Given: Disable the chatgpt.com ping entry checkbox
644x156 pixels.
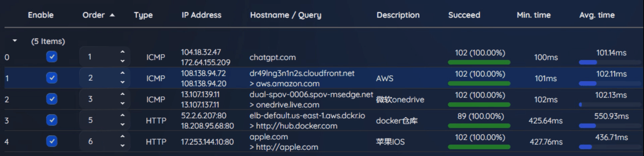Looking at the screenshot, I should click(52, 57).
